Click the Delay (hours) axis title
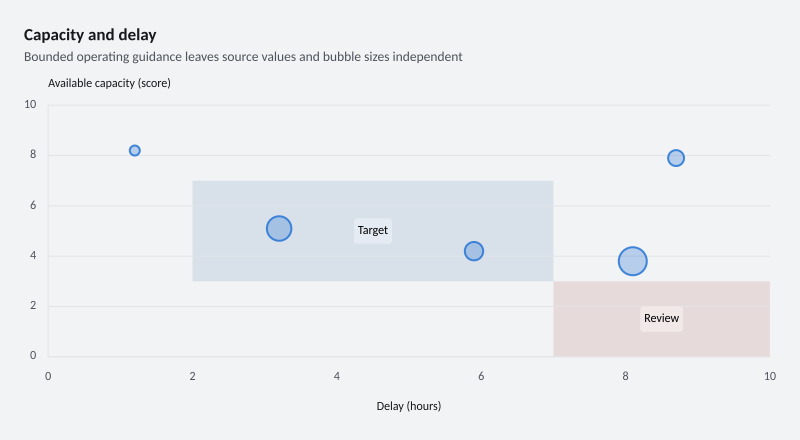This screenshot has width=800, height=440. point(409,406)
